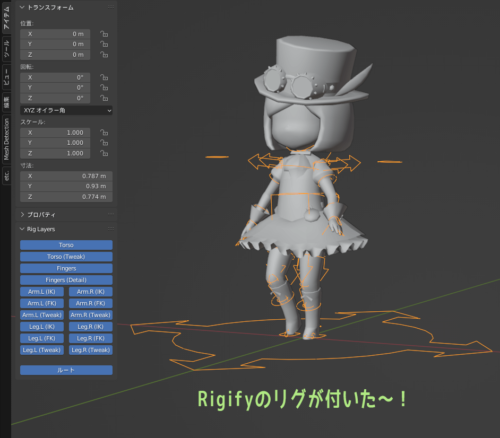Click the Location Z value field
This screenshot has height=438, width=500.
[55, 55]
